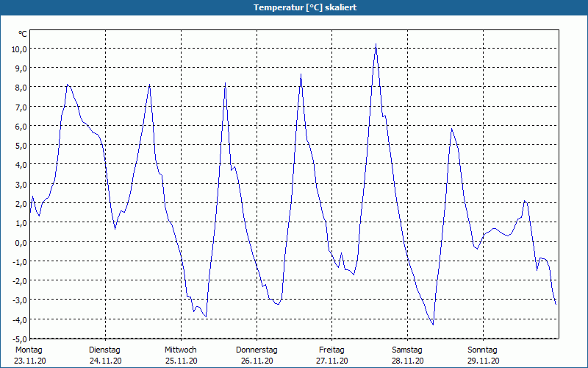Image resolution: width=588 pixels, height=368 pixels.
Task: Click the -3,0 y-axis value
Action: click(20, 300)
